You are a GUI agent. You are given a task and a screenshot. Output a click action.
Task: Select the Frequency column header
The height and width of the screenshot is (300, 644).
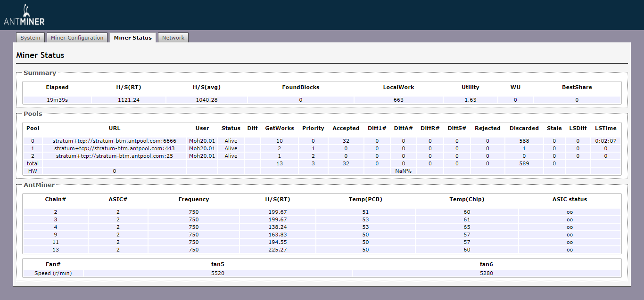194,199
